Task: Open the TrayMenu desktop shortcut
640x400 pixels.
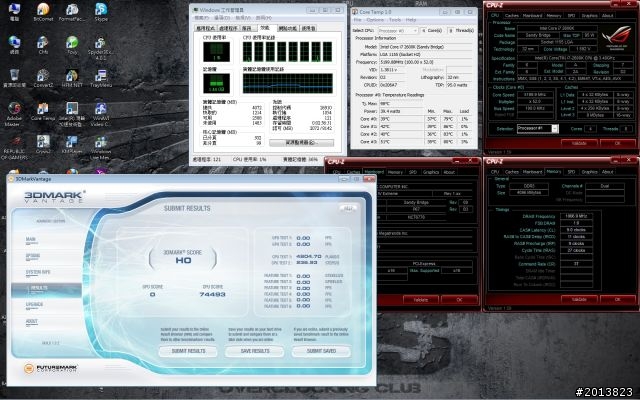Action: point(101,78)
